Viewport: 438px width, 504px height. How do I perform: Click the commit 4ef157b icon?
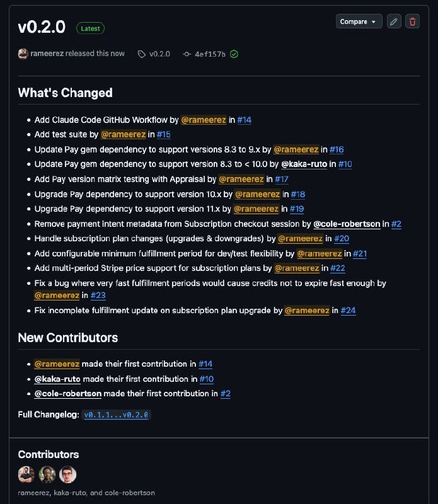tap(187, 54)
